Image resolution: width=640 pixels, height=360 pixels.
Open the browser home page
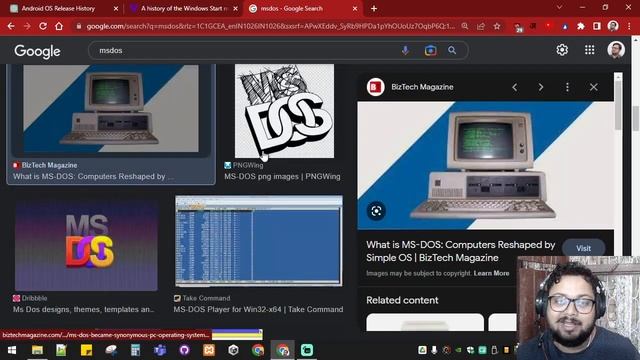pos(59,26)
